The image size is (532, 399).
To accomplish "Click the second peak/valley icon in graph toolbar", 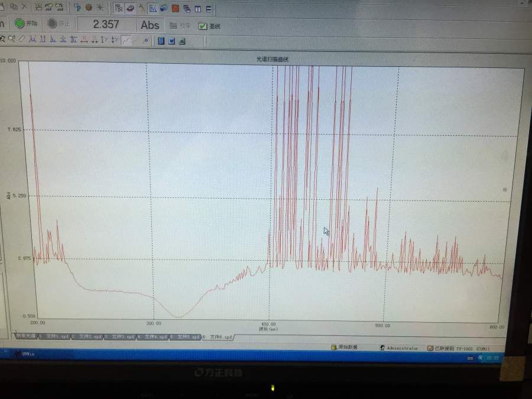I will pyautogui.click(x=43, y=40).
